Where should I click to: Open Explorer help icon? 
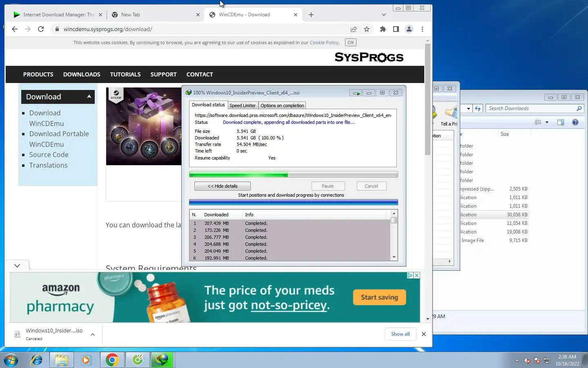tap(575, 122)
